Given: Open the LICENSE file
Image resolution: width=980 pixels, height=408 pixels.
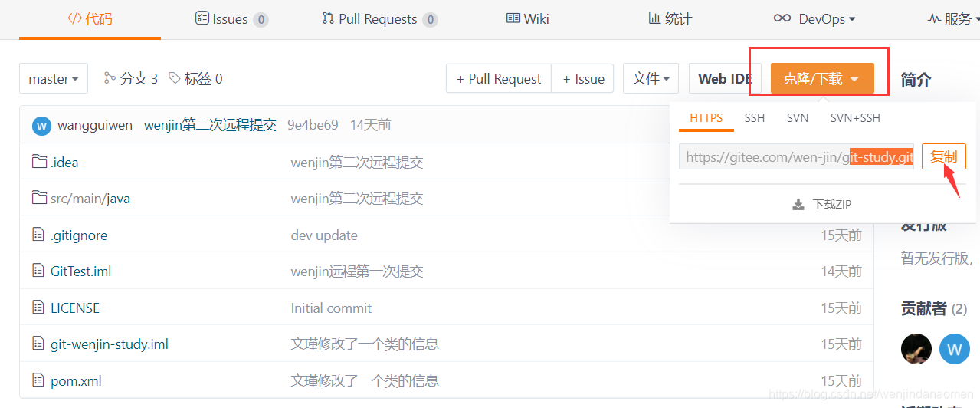Looking at the screenshot, I should pyautogui.click(x=75, y=308).
